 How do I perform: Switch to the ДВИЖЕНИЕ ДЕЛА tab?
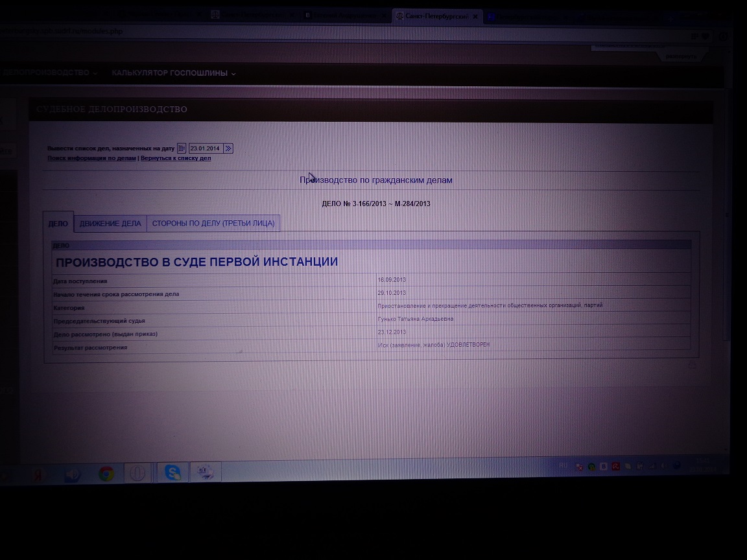(x=110, y=224)
